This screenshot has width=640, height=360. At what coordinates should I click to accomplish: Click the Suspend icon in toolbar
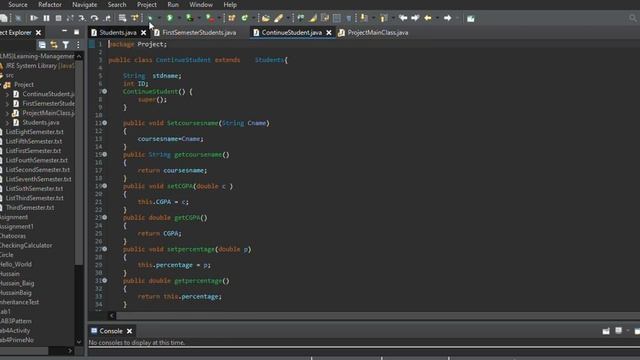[47, 18]
